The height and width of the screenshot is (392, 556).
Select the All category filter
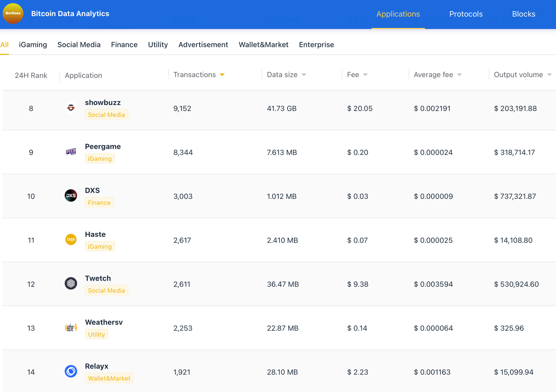coord(4,44)
